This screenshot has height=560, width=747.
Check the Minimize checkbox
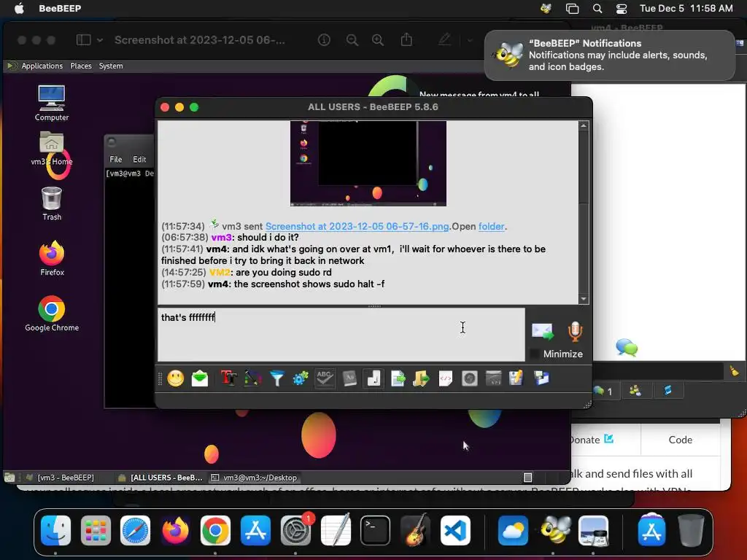click(535, 354)
